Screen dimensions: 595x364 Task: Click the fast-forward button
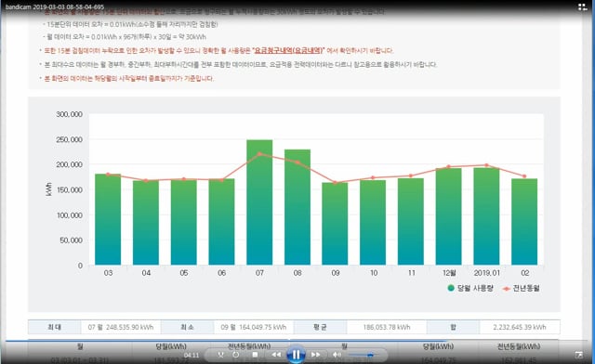pos(316,355)
